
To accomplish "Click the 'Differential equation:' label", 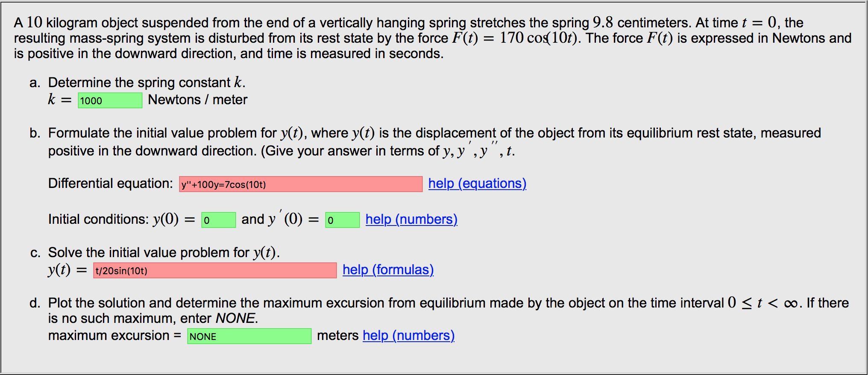I will coord(110,183).
